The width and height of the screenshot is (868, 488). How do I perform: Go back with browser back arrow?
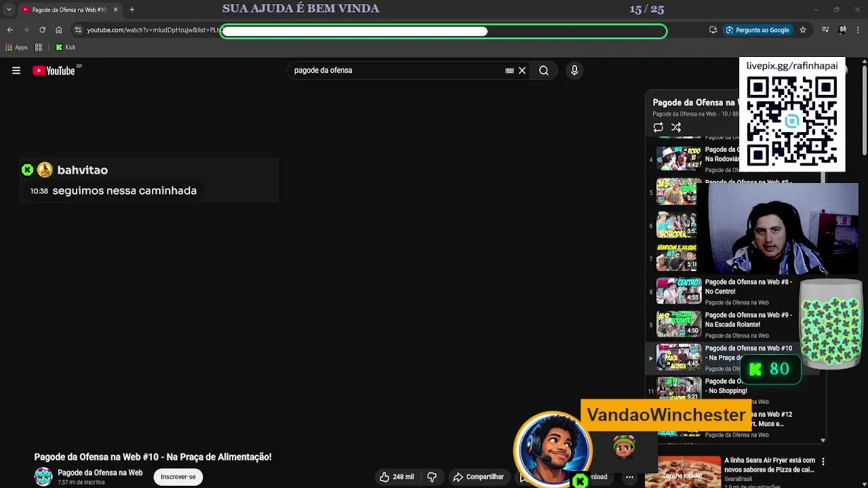9,30
